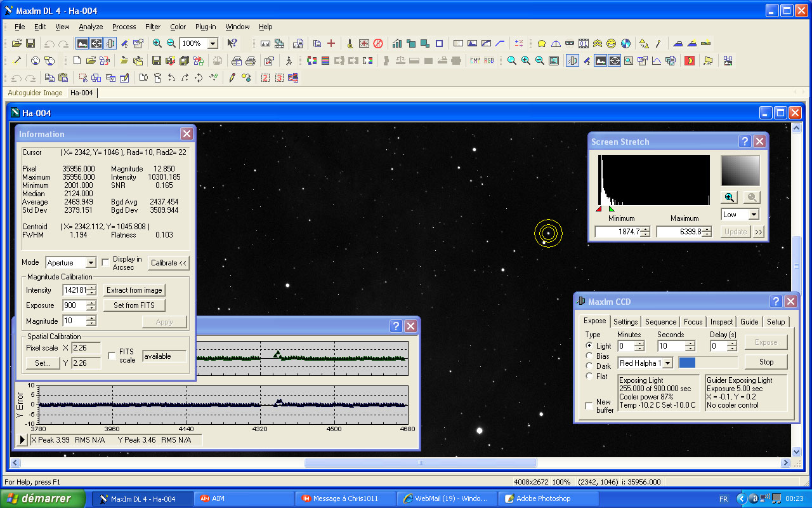Click the Extract from image button
This screenshot has width=812, height=508.
pyautogui.click(x=134, y=290)
